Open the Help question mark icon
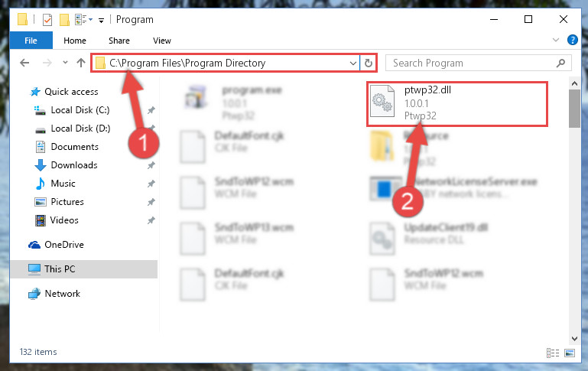Image resolution: width=588 pixels, height=371 pixels. [x=572, y=40]
